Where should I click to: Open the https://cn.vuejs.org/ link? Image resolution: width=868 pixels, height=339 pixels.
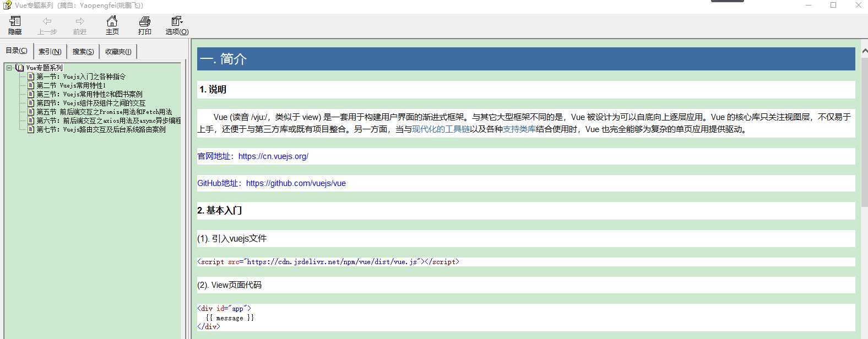pos(273,156)
